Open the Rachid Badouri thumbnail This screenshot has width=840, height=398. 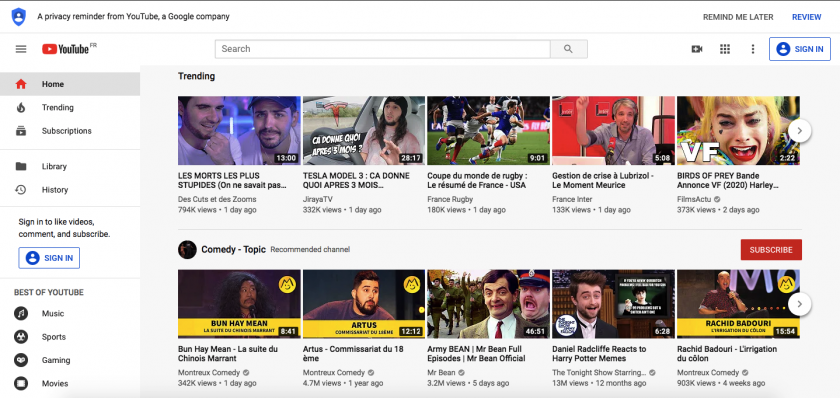(x=738, y=304)
